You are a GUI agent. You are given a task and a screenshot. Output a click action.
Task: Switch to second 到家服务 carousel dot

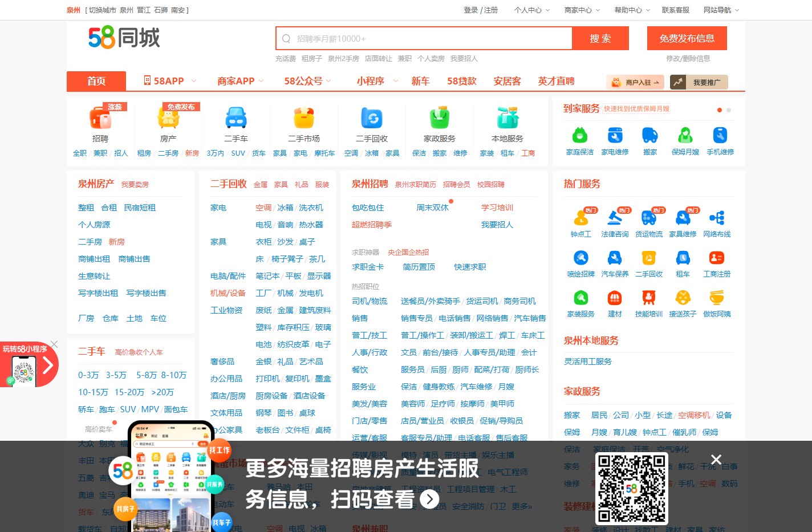729,110
